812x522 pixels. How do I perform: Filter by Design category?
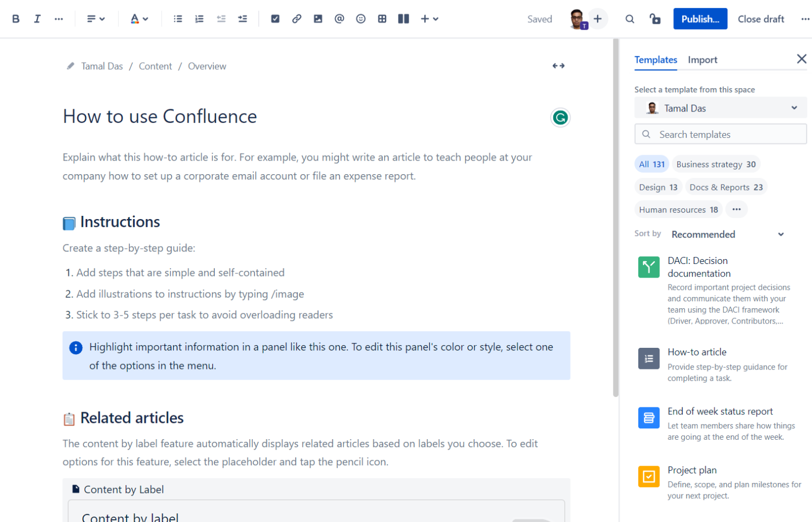[658, 187]
